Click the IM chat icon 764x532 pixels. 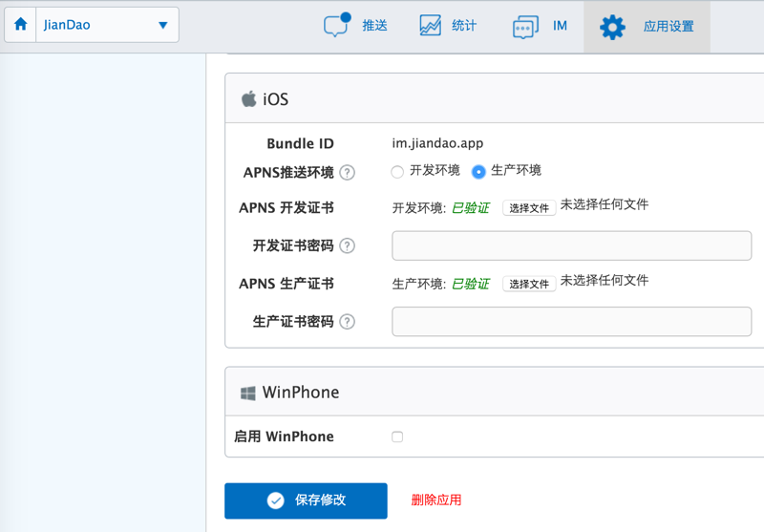[x=525, y=27]
